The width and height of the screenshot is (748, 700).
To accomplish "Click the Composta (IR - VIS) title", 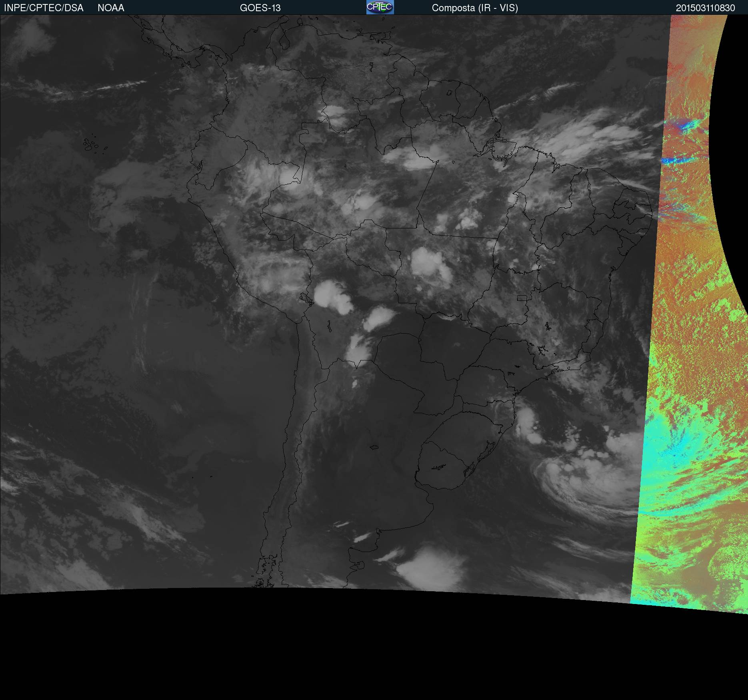I will click(x=475, y=8).
